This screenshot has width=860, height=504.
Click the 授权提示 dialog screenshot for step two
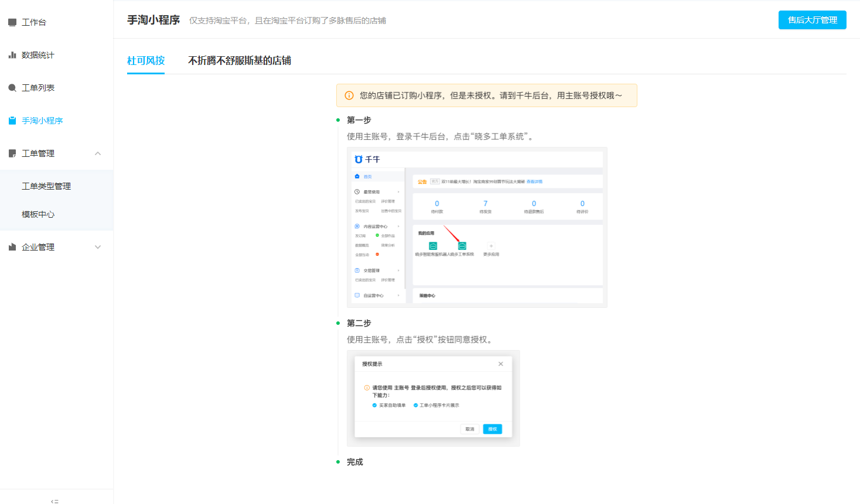click(x=434, y=398)
